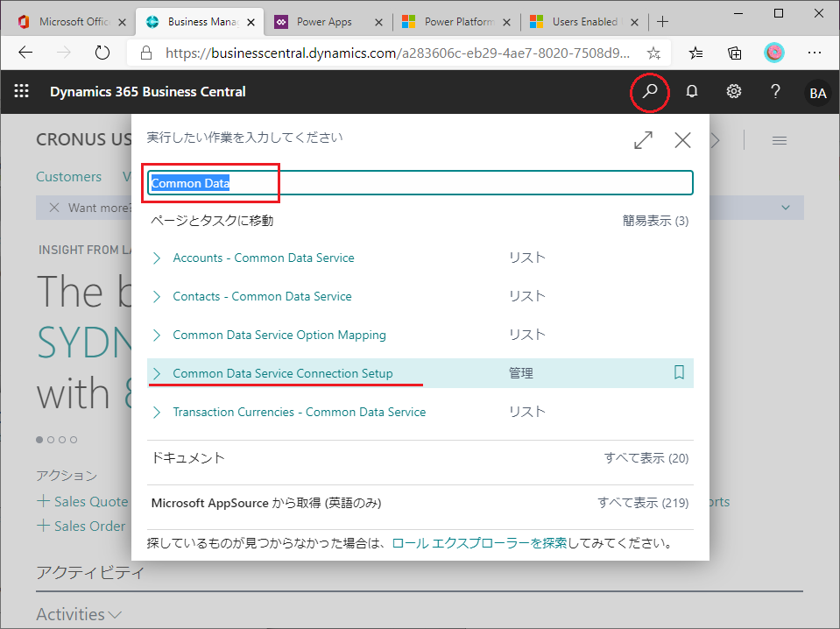The height and width of the screenshot is (629, 840).
Task: Open the browser Favorites list
Action: pos(695,53)
